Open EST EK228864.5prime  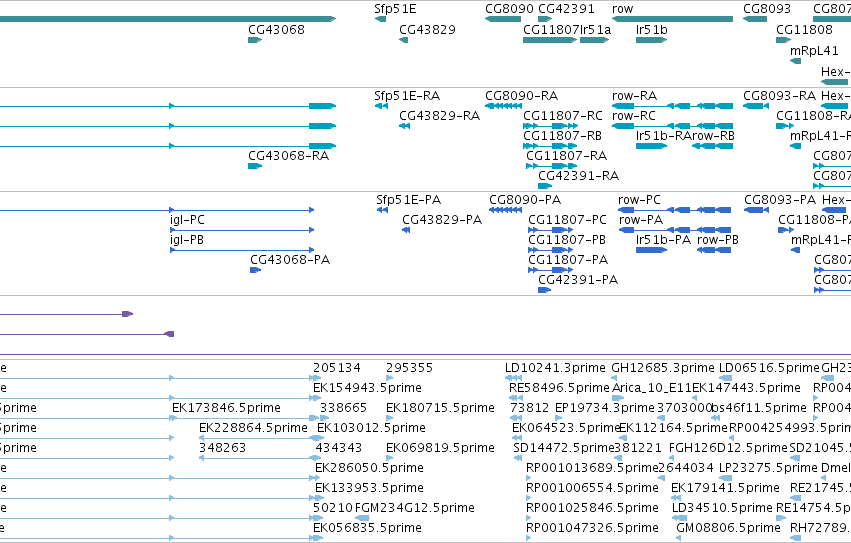[253, 428]
